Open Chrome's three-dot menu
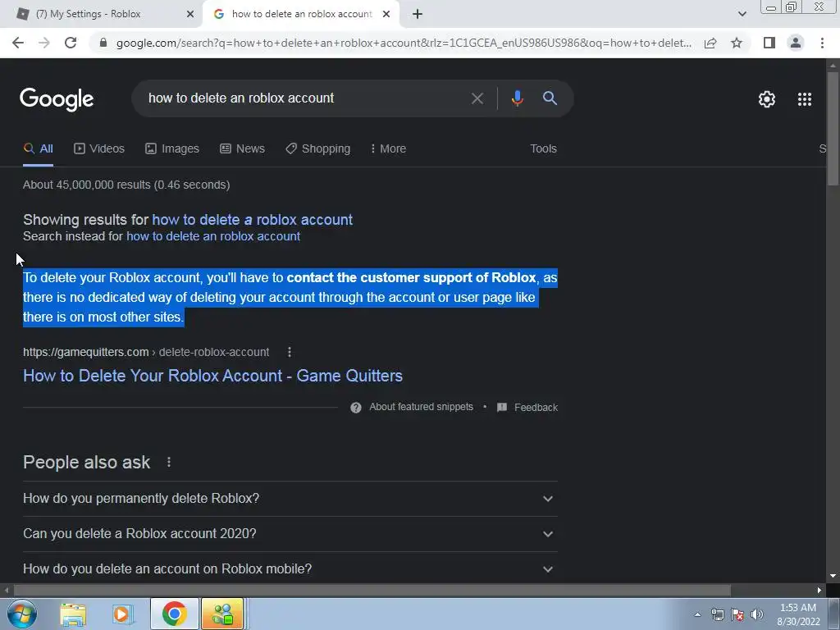This screenshot has width=840, height=630. click(x=822, y=43)
